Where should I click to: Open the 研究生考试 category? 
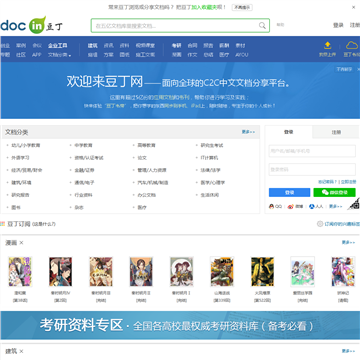point(212,145)
